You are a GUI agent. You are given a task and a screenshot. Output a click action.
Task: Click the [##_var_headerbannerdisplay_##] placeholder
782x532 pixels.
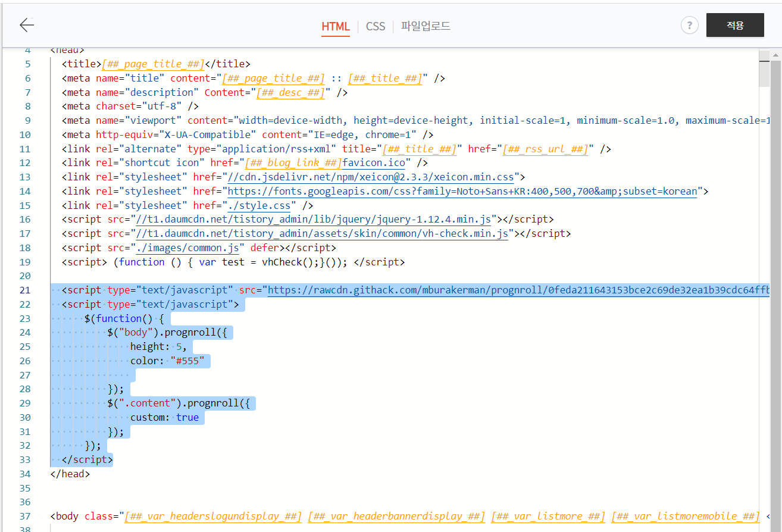(x=396, y=516)
